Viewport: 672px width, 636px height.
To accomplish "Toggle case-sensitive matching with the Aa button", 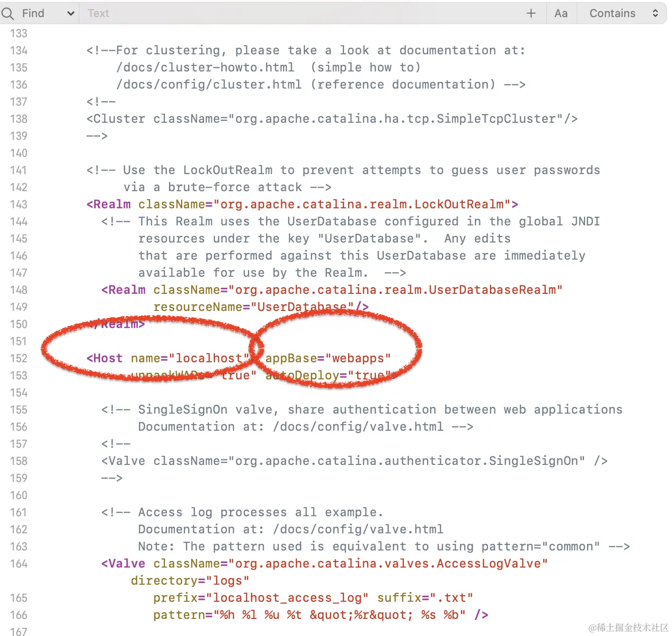I will (x=561, y=13).
